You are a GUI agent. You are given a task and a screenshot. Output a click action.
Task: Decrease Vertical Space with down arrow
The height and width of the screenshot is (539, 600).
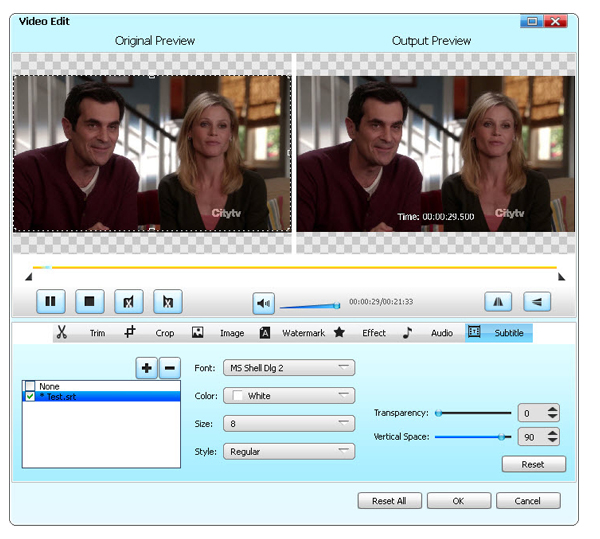(552, 440)
